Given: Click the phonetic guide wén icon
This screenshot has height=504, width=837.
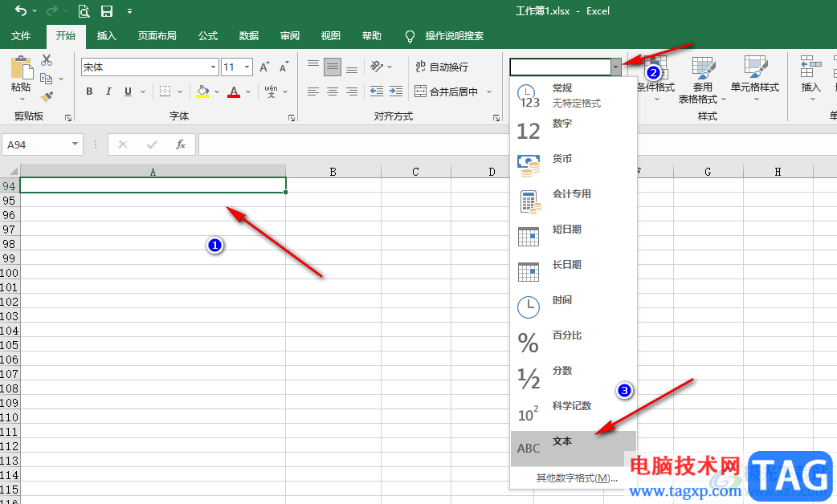Looking at the screenshot, I should [x=272, y=91].
